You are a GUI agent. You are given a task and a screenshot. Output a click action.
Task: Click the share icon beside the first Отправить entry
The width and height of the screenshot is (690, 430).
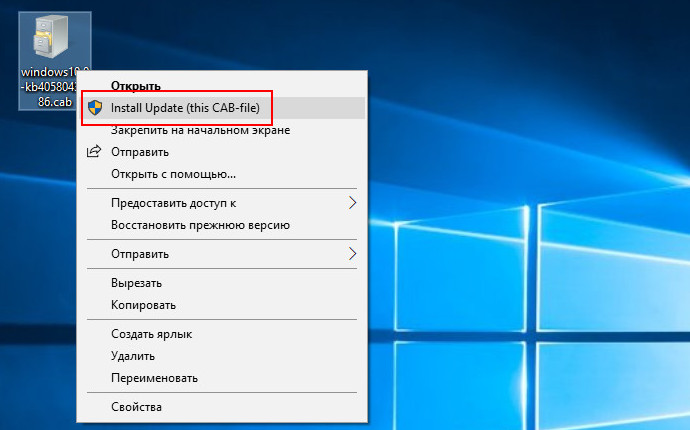pos(94,151)
